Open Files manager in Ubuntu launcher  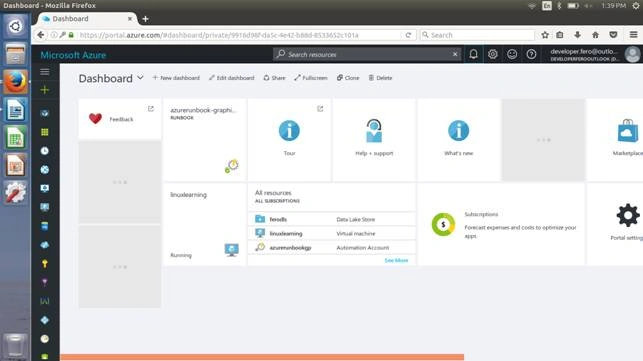pyautogui.click(x=15, y=54)
